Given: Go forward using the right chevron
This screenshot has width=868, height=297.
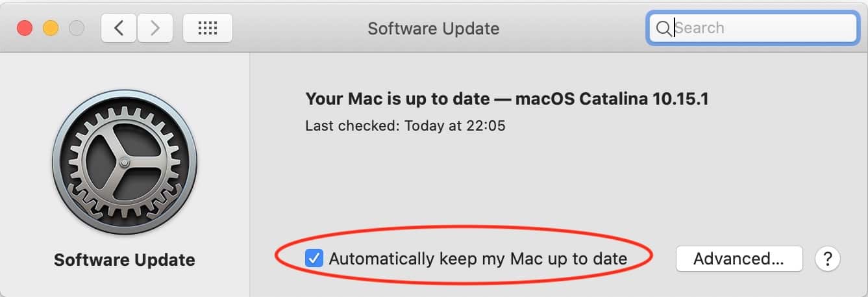Looking at the screenshot, I should pyautogui.click(x=155, y=28).
